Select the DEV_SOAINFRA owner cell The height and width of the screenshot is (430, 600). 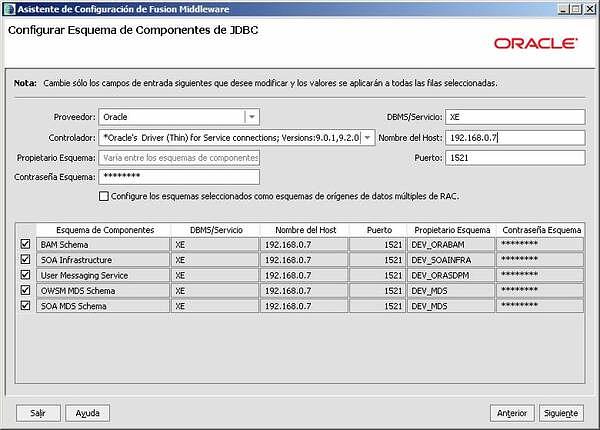[x=452, y=259]
